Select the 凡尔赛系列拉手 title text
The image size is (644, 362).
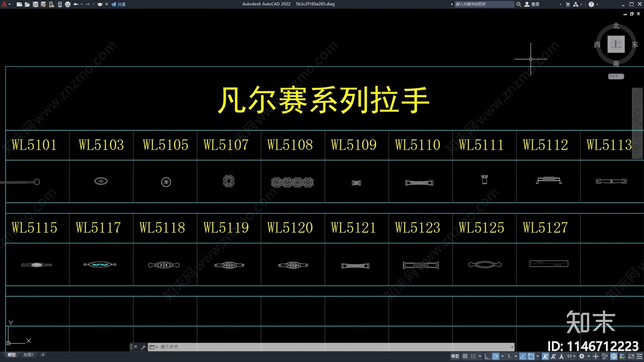coord(324,100)
